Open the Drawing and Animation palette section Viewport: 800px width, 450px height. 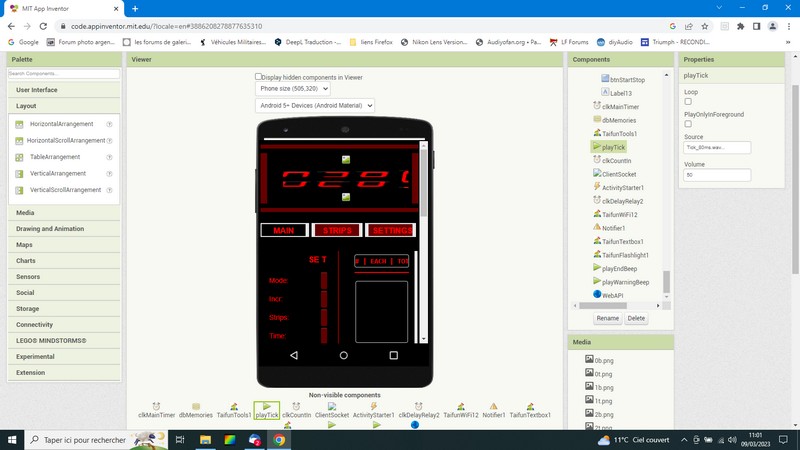[48, 229]
